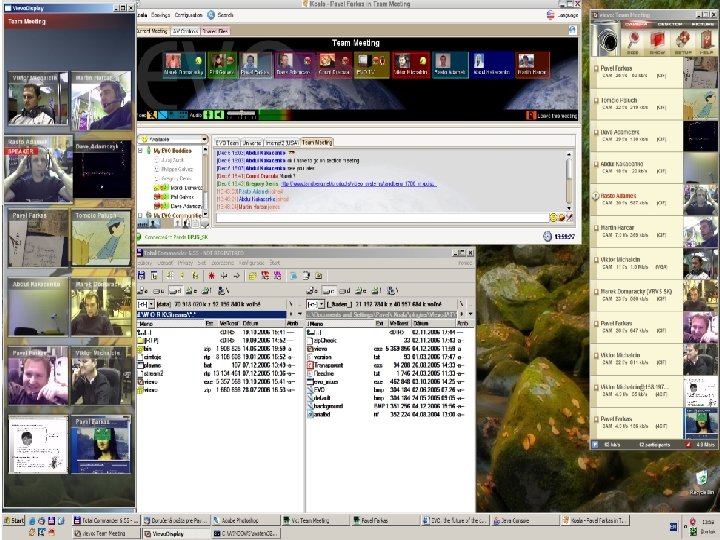Click the floppy disk icon in Total Commander toolbar

point(141,276)
